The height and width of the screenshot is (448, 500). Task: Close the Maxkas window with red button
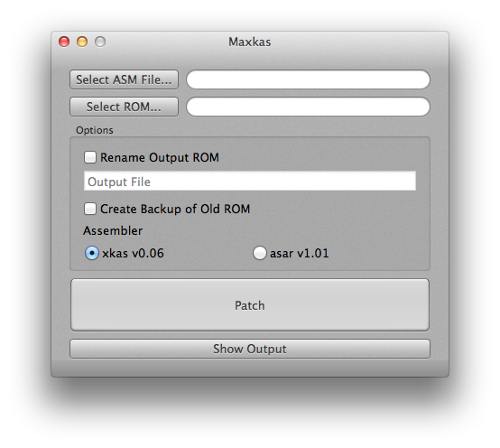pyautogui.click(x=64, y=42)
